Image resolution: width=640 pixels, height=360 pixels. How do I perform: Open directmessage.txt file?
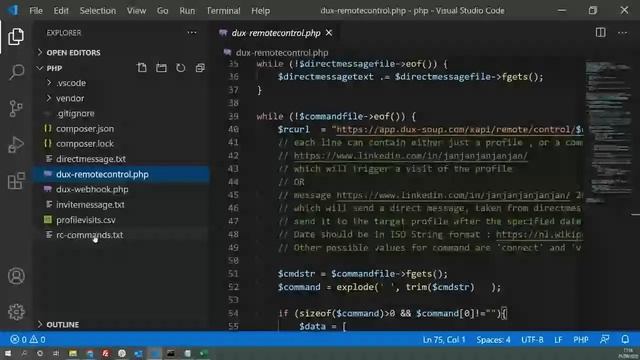pyautogui.click(x=91, y=159)
